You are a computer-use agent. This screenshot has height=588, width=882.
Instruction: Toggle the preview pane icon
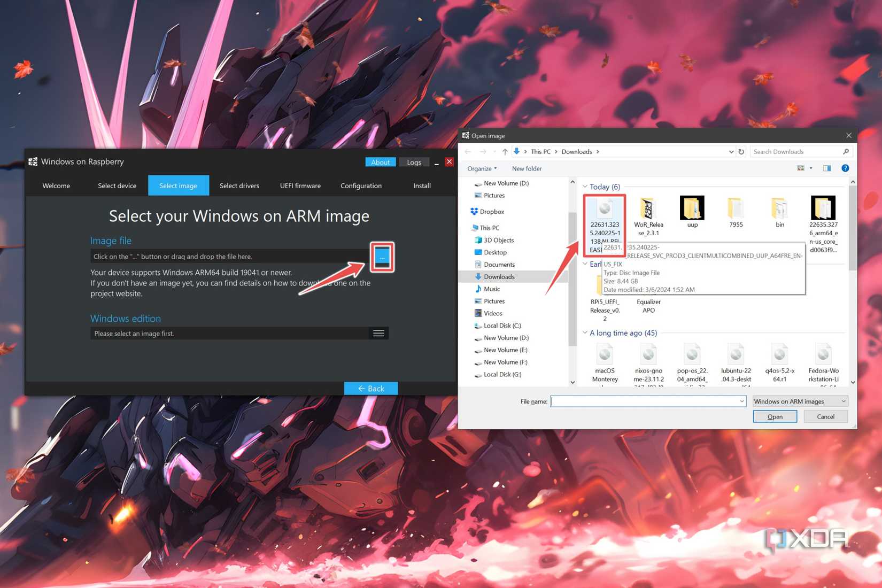(827, 168)
